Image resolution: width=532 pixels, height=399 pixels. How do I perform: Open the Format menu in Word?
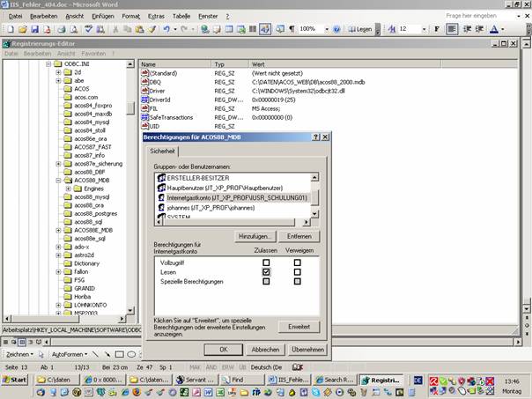(x=131, y=16)
